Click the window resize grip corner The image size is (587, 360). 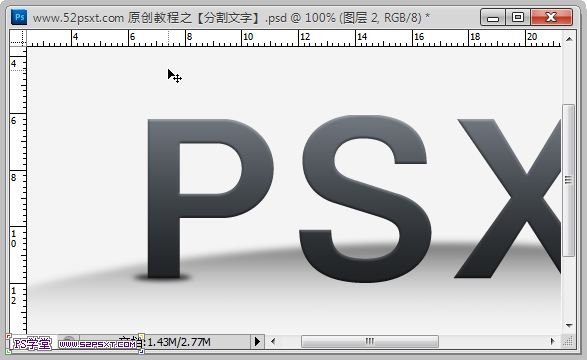568,341
